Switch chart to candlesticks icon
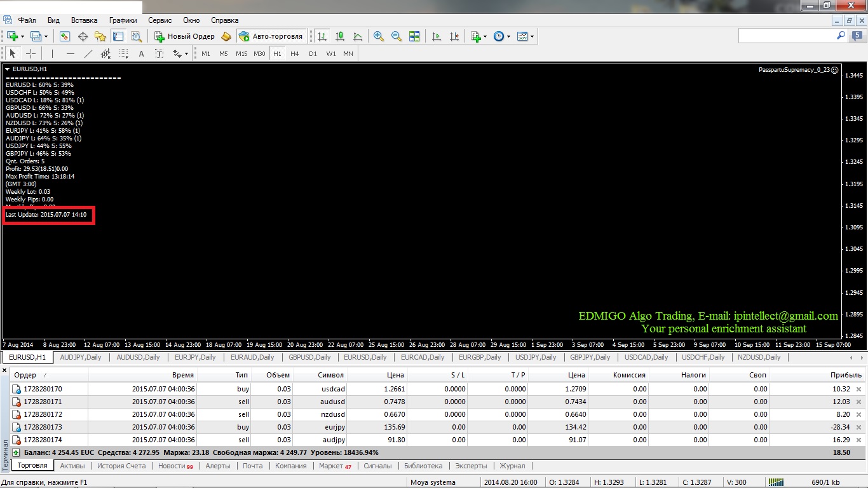Viewport: 868px width, 488px height. [x=340, y=36]
